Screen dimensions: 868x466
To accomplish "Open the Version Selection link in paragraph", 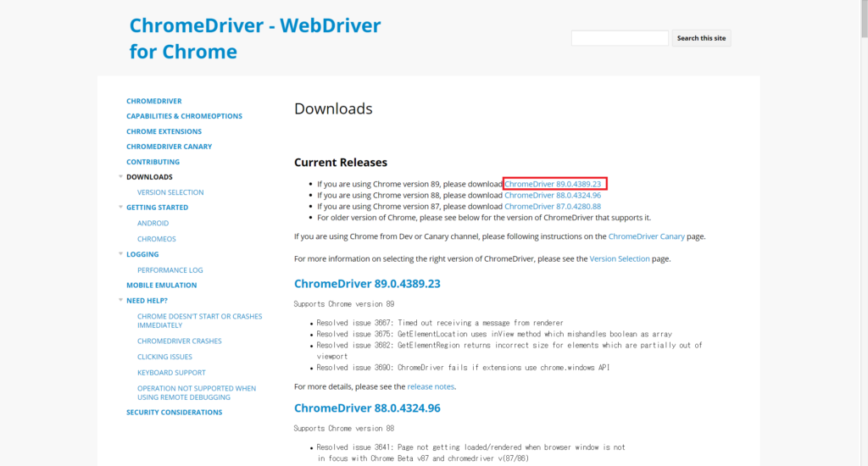I will coord(620,258).
